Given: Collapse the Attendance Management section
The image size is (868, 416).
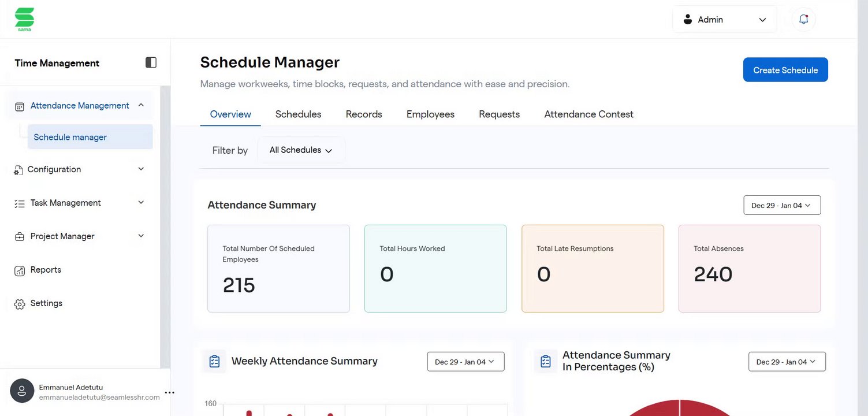Looking at the screenshot, I should (x=141, y=105).
